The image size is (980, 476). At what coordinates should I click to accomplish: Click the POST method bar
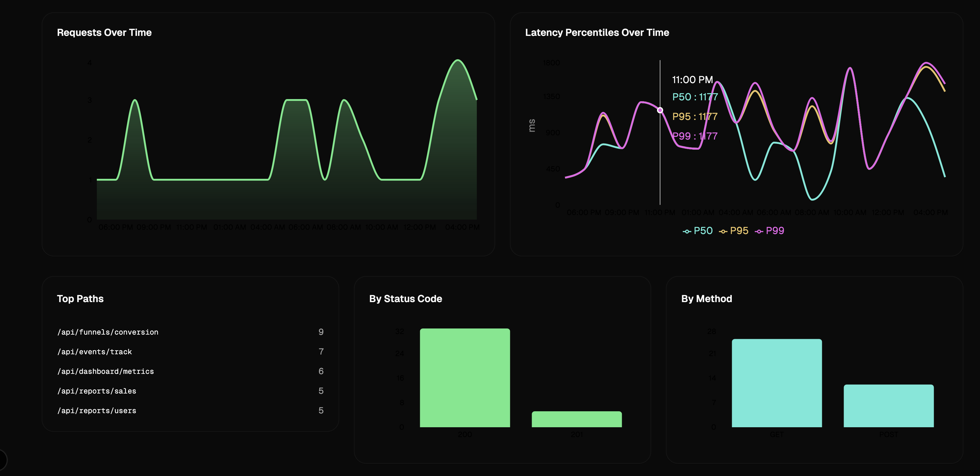pos(888,405)
